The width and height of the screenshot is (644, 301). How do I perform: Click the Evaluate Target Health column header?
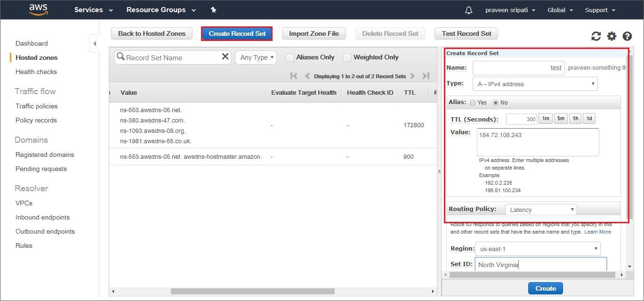pyautogui.click(x=304, y=92)
